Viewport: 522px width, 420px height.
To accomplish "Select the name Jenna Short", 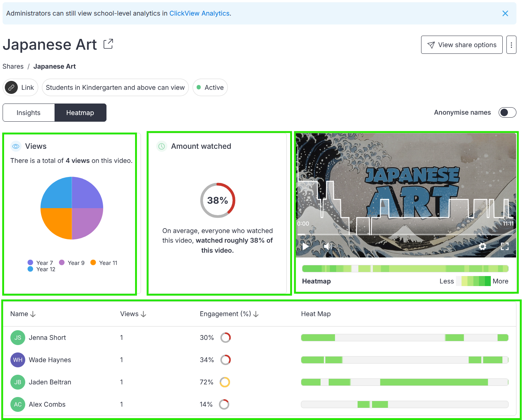I will click(x=47, y=338).
